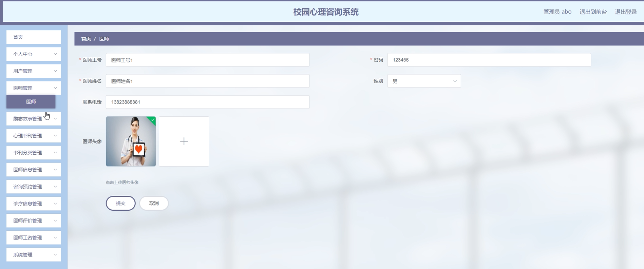Viewport: 644px width, 269px height.
Task: Open the 咨询预约管理 sidebar menu label
Action: coord(27,186)
